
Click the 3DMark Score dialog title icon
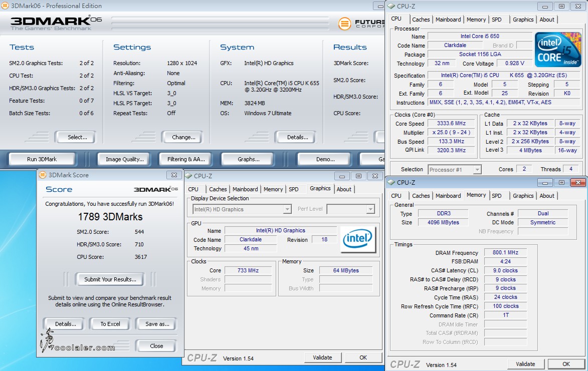tap(43, 175)
